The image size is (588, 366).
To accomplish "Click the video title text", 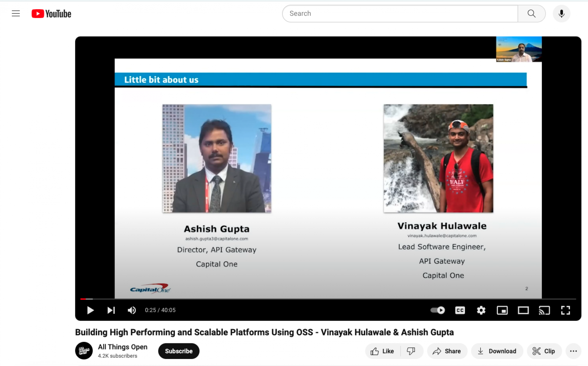I will (x=264, y=332).
